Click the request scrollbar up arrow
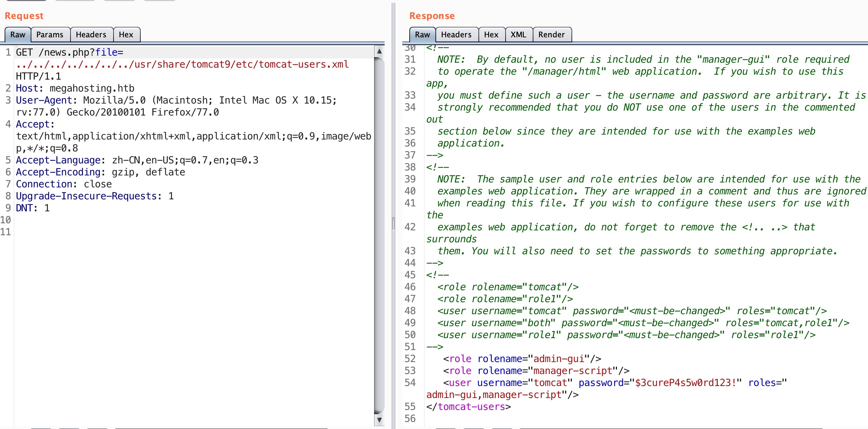The image size is (868, 429). (x=379, y=51)
